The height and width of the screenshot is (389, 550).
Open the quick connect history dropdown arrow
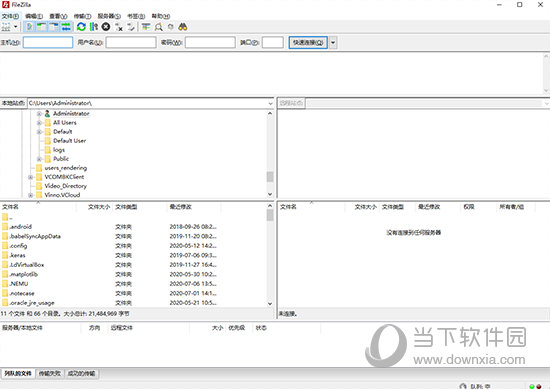[333, 43]
